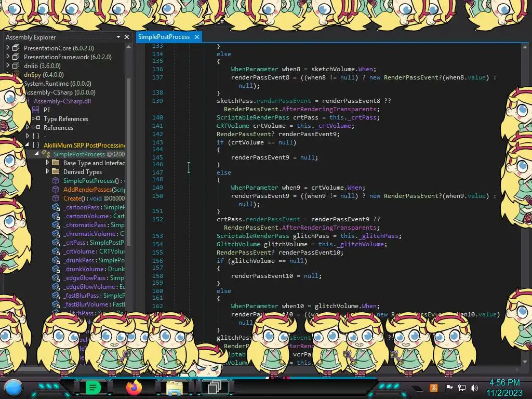
Task: Click 'GlitchVolume' type on line 154
Action: (x=238, y=244)
